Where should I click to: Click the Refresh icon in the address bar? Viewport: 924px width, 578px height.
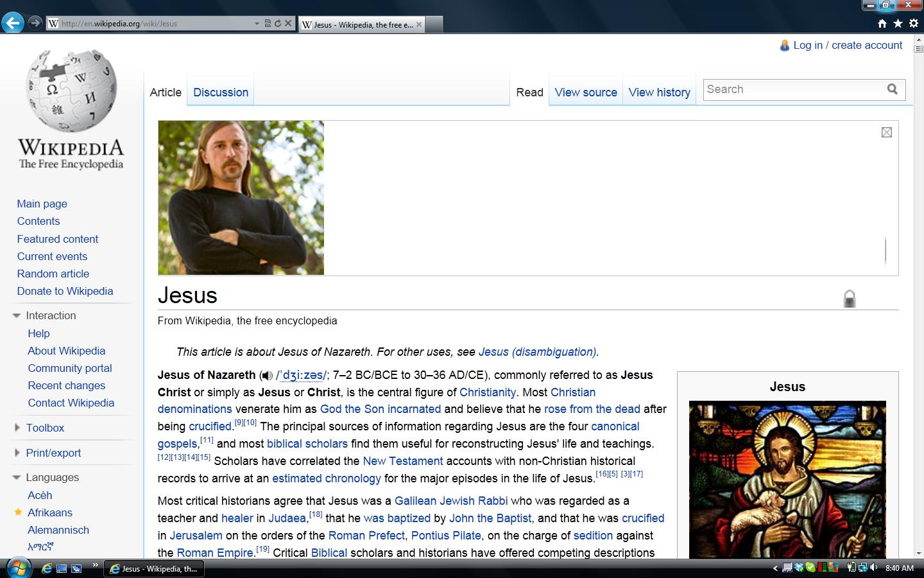point(277,24)
